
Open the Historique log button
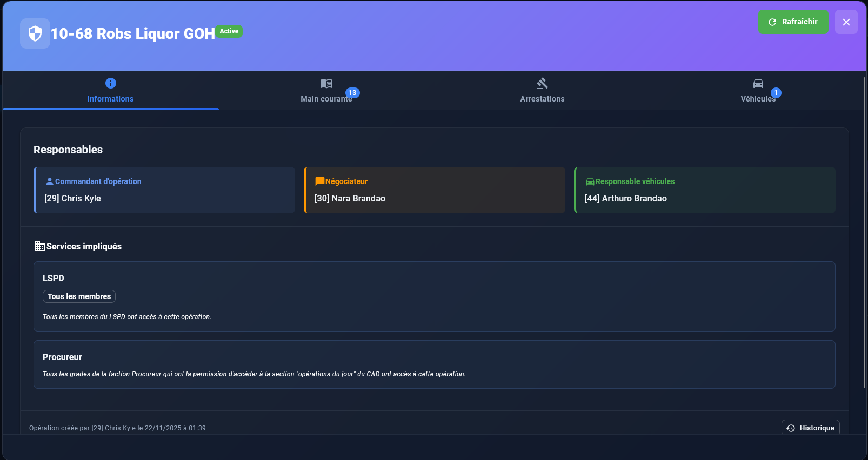click(x=810, y=428)
